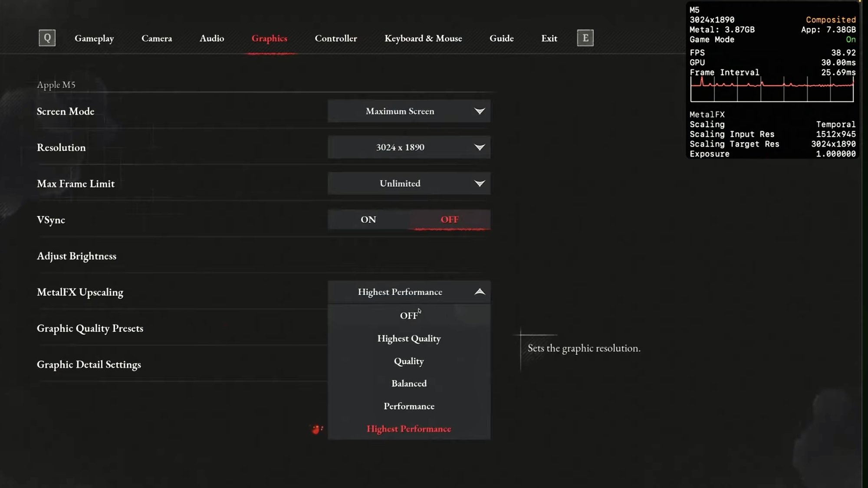The height and width of the screenshot is (488, 868).
Task: Open Graphic Detail Settings
Action: point(89,364)
